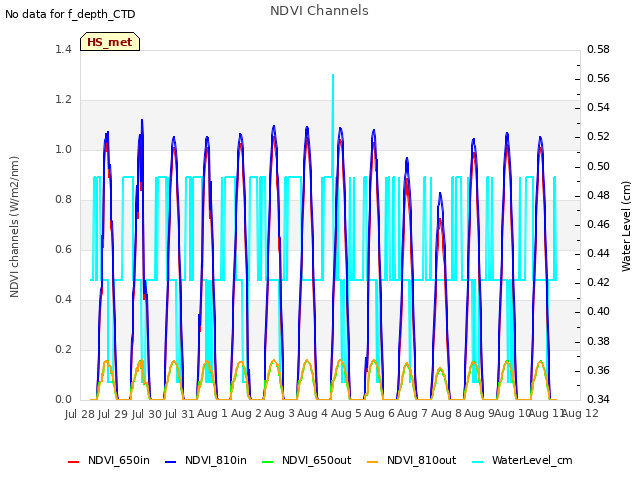Click the right axis title 'Water Level (cm)'
This screenshot has width=640, height=480.
point(626,227)
